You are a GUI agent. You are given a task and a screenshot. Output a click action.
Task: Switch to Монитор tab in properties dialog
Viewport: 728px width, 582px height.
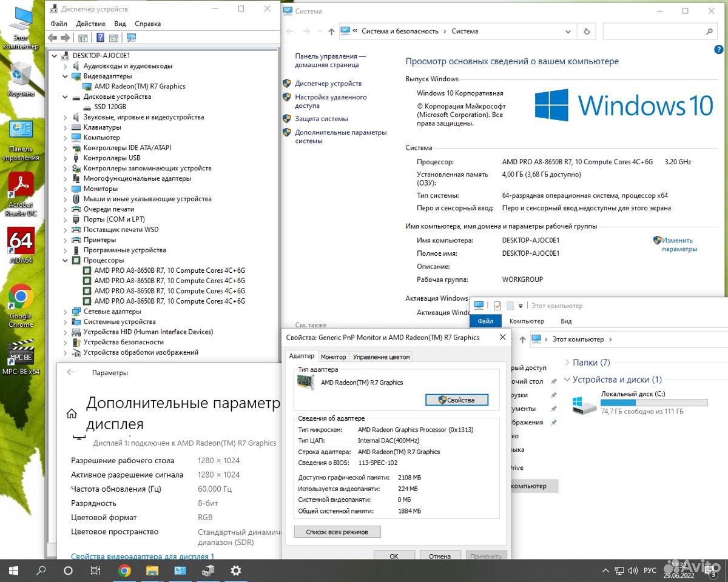(334, 357)
